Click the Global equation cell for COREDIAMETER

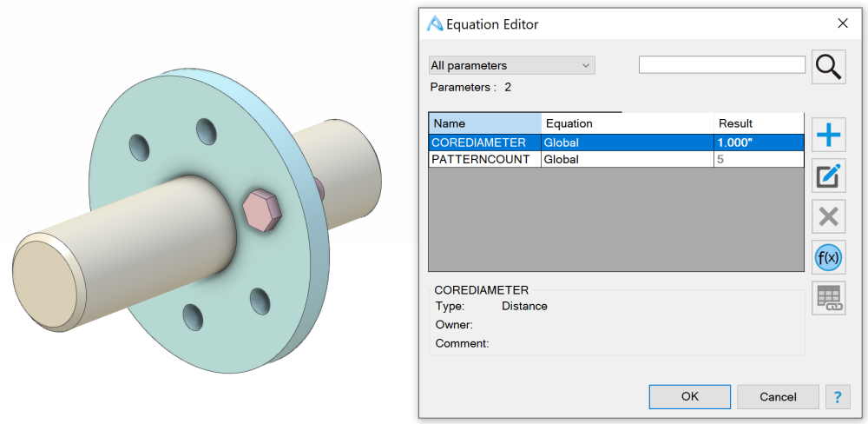(628, 142)
